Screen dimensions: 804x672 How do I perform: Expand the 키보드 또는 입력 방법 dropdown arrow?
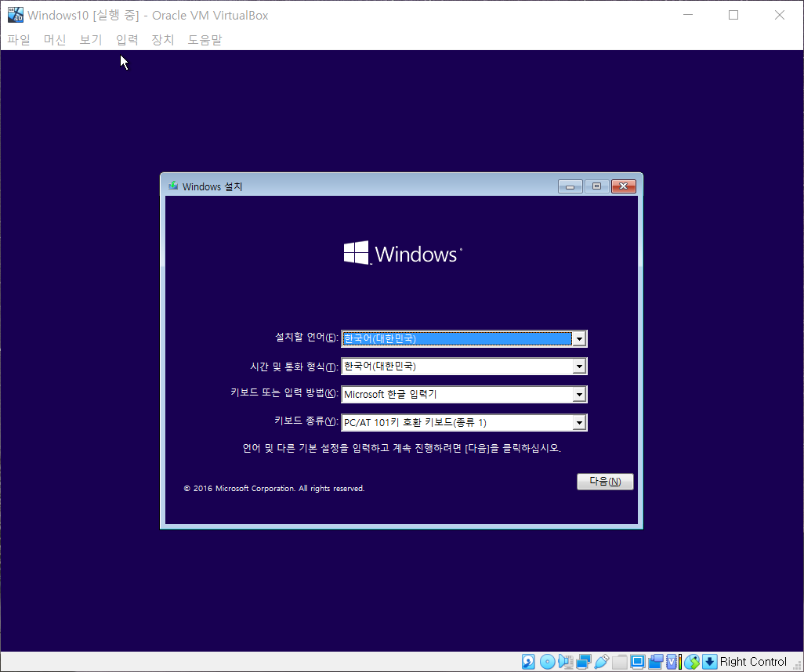pyautogui.click(x=579, y=394)
